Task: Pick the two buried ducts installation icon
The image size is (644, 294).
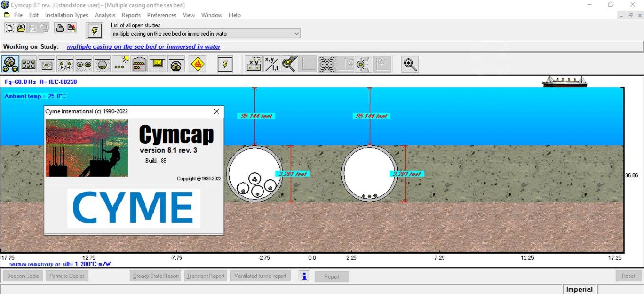Action: click(84, 64)
